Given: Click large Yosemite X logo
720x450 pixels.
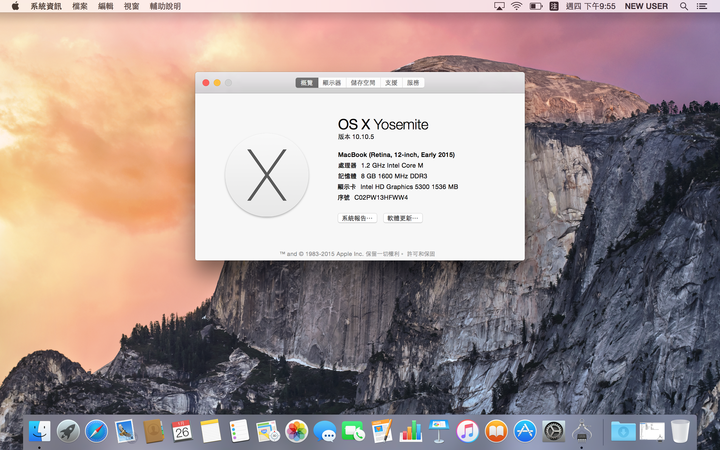Looking at the screenshot, I should [x=267, y=175].
